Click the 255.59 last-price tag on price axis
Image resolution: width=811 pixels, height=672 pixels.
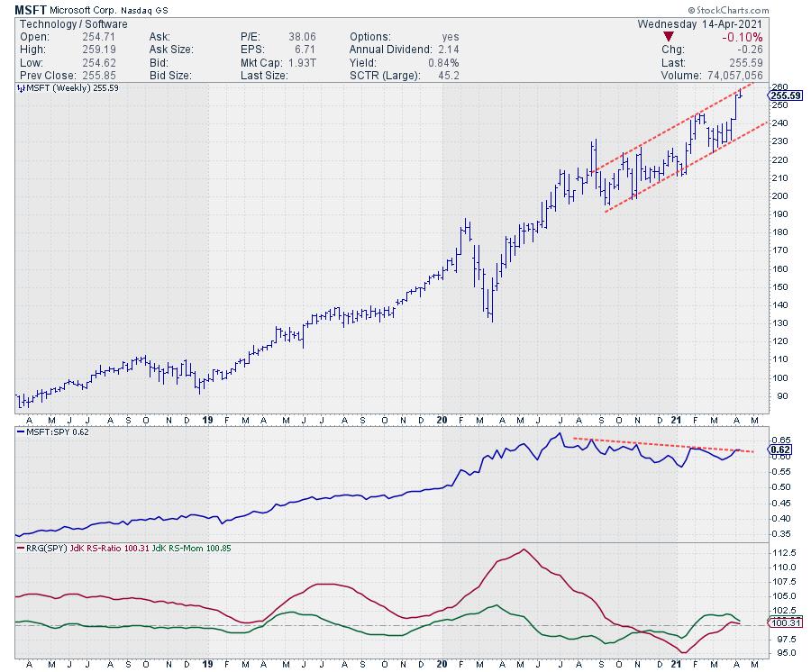(x=786, y=95)
